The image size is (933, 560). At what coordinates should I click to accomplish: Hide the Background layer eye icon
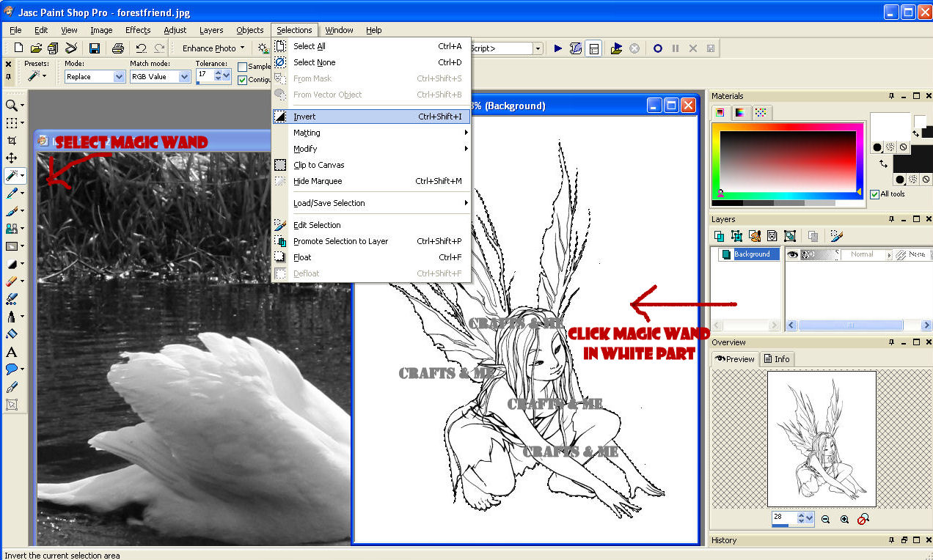[x=792, y=254]
